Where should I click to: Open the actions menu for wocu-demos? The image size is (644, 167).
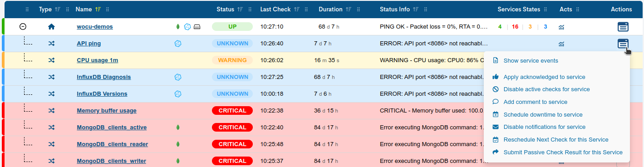click(623, 27)
